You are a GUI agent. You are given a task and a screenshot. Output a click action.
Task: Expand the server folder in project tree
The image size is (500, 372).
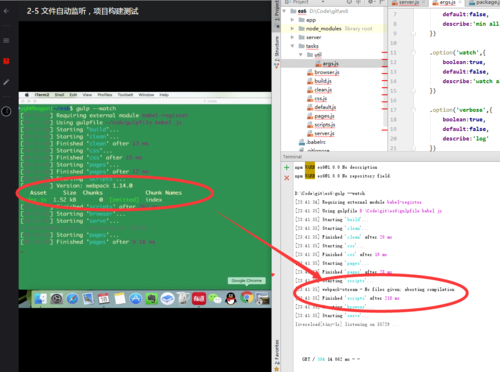pyautogui.click(x=292, y=37)
